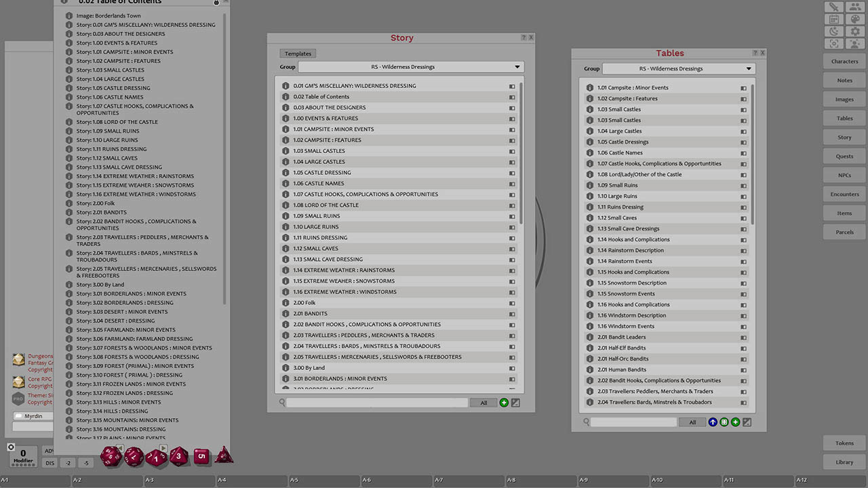Viewport: 868px width, 488px height.
Task: Open the Library from the sidebar
Action: [844, 462]
